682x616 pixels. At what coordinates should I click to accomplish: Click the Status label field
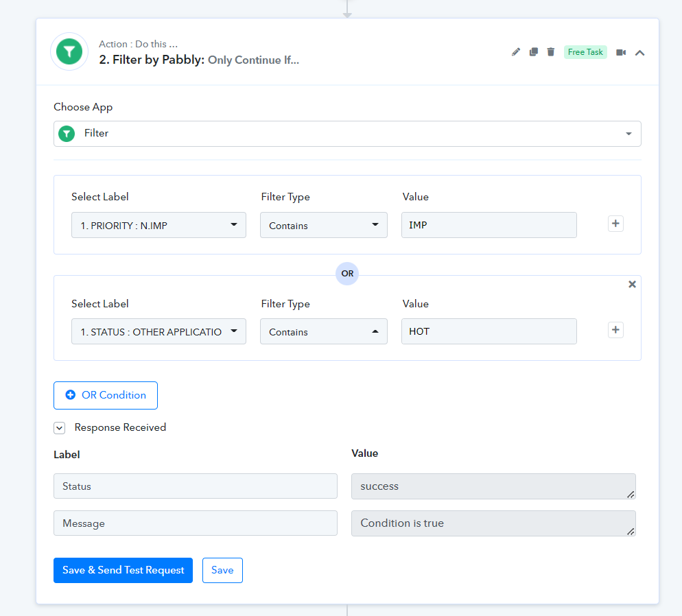click(196, 486)
